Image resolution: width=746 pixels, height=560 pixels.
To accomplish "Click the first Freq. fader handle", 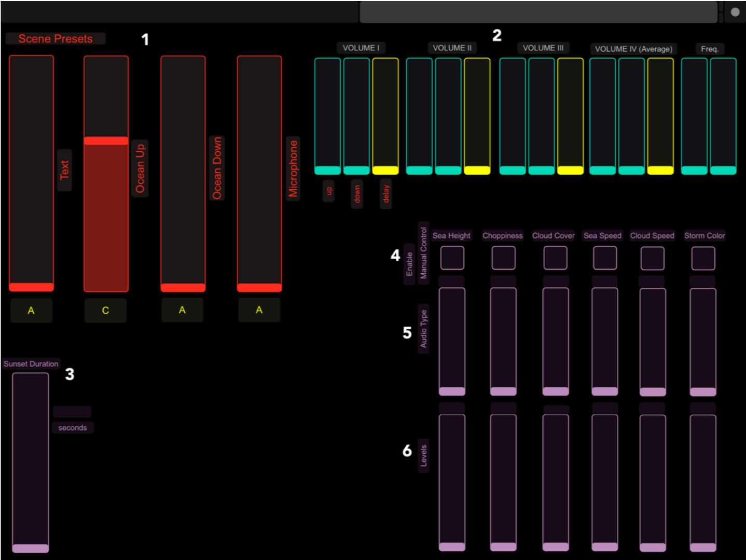I will coord(694,170).
